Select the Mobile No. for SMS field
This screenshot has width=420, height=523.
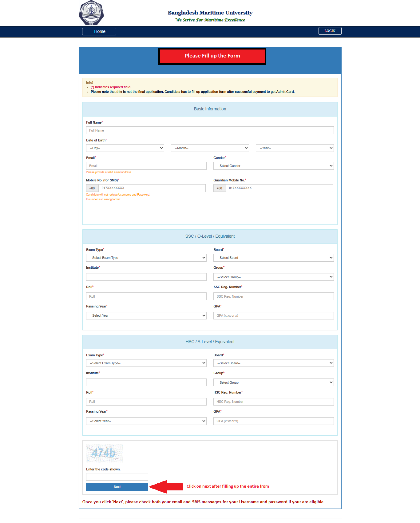(x=152, y=188)
